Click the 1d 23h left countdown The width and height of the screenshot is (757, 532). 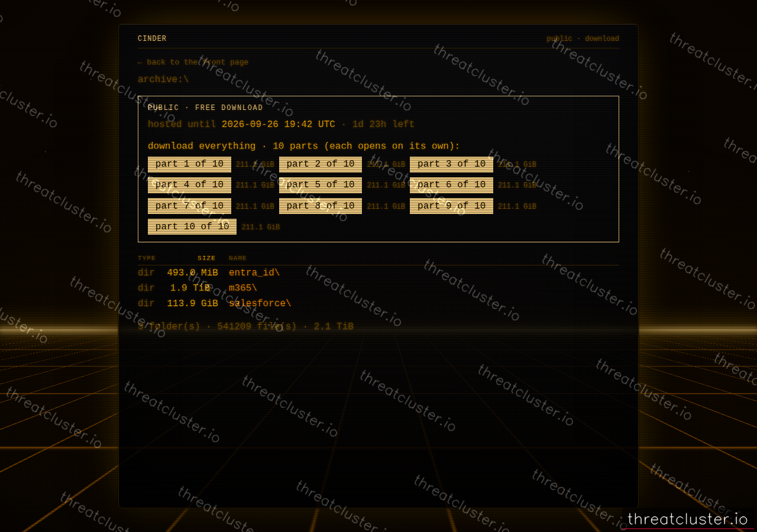pyautogui.click(x=383, y=124)
